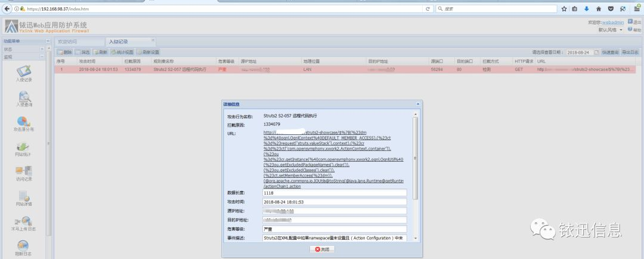Click the browser 搜索 search box
The image size is (644, 259).
pyautogui.click(x=497, y=8)
